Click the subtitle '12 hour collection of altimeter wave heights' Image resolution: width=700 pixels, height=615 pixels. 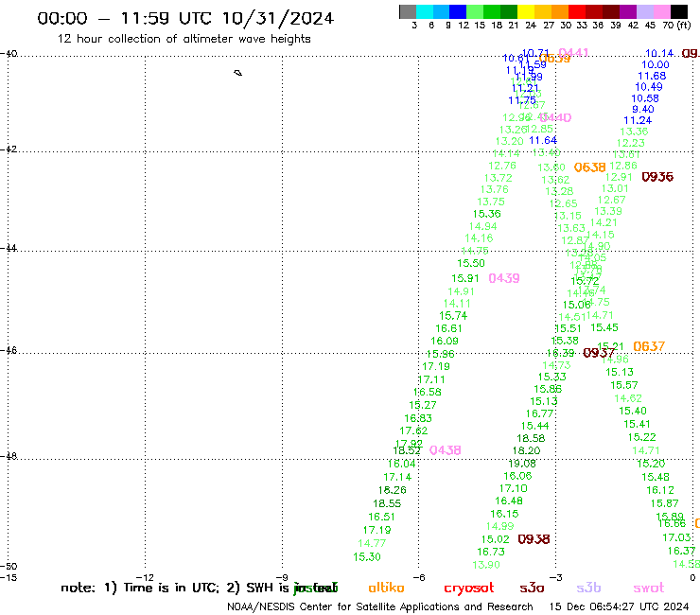(x=184, y=39)
